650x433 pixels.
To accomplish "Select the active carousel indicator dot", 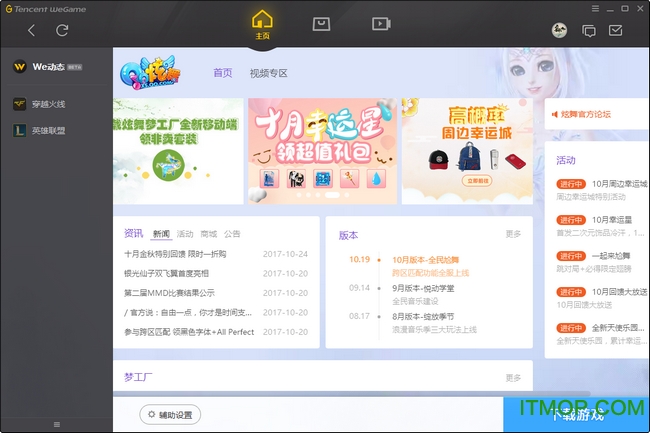I will click(x=332, y=195).
